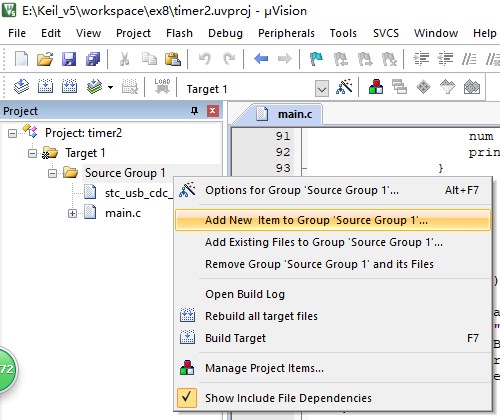Comment out the selected lines

pos(469,59)
